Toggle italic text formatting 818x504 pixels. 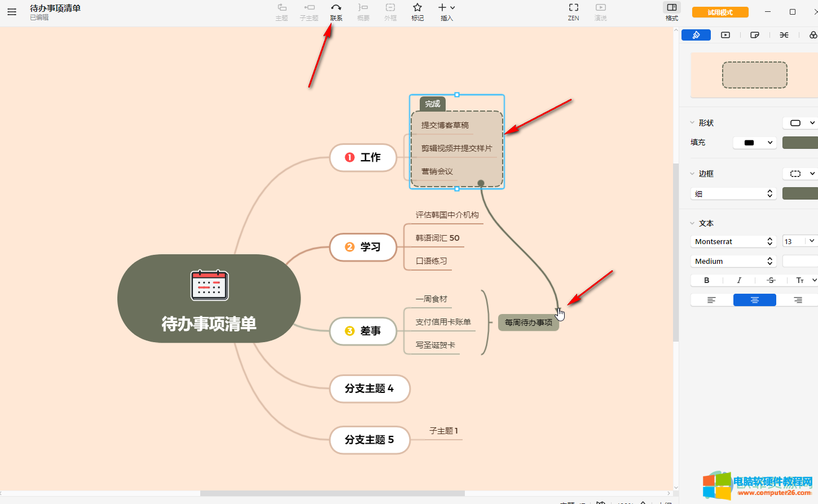tap(739, 280)
